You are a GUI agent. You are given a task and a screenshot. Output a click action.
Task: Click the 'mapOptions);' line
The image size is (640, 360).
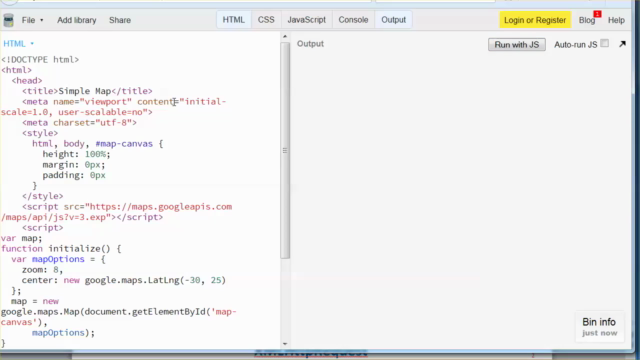point(63,333)
